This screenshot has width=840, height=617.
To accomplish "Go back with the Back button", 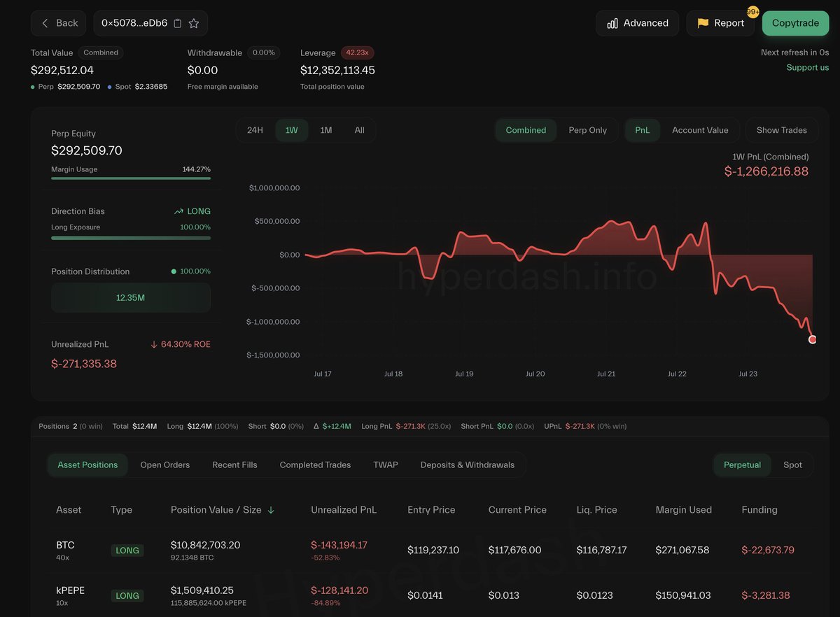I will (59, 23).
